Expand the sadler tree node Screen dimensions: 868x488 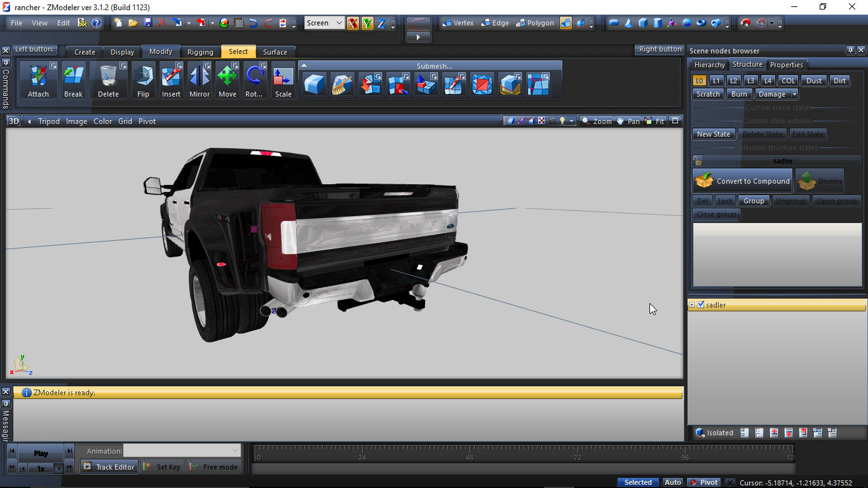coord(692,305)
